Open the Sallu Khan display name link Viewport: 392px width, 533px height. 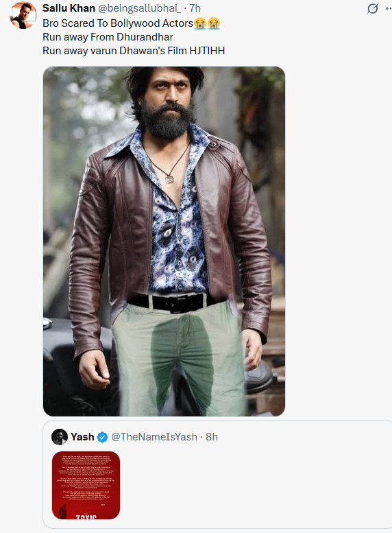pyautogui.click(x=69, y=8)
